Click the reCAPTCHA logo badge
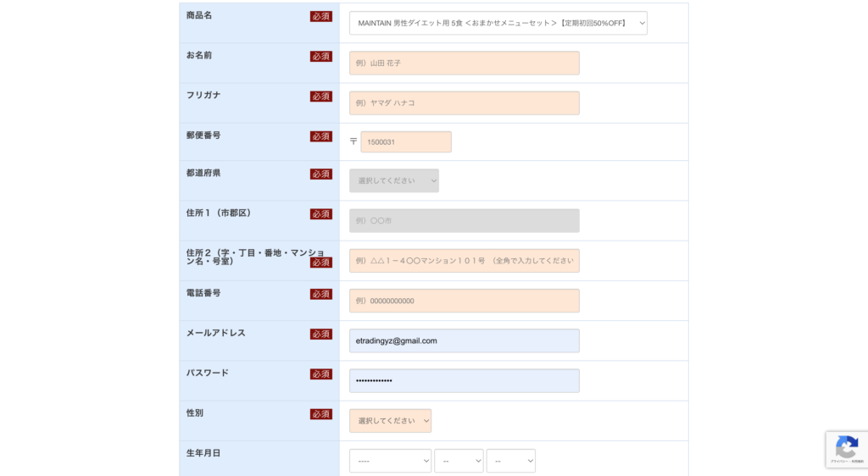The image size is (868, 476). coord(846,449)
